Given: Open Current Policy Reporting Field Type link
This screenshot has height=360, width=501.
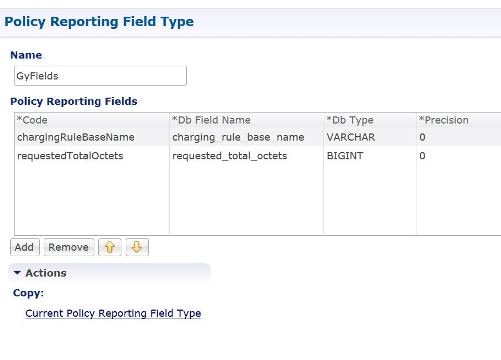Looking at the screenshot, I should [x=113, y=313].
